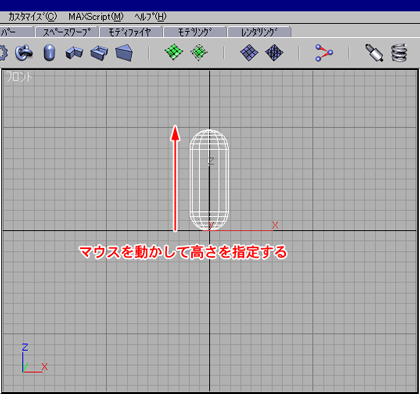Open the ヘルプ(H) menu
Image resolution: width=420 pixels, height=394 pixels.
(150, 17)
